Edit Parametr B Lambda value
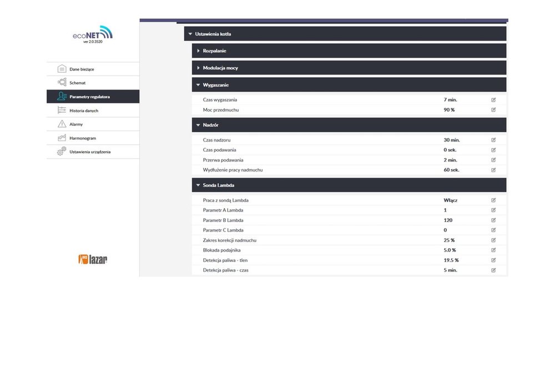555x392 pixels. click(493, 220)
